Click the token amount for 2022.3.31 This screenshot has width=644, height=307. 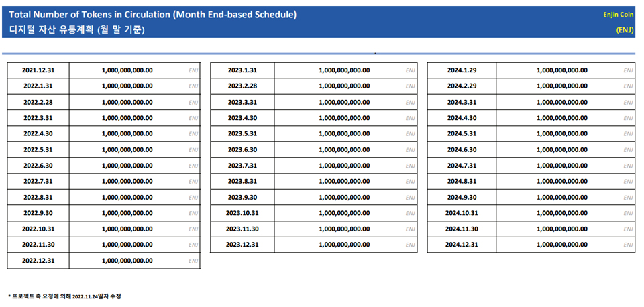pyautogui.click(x=127, y=117)
